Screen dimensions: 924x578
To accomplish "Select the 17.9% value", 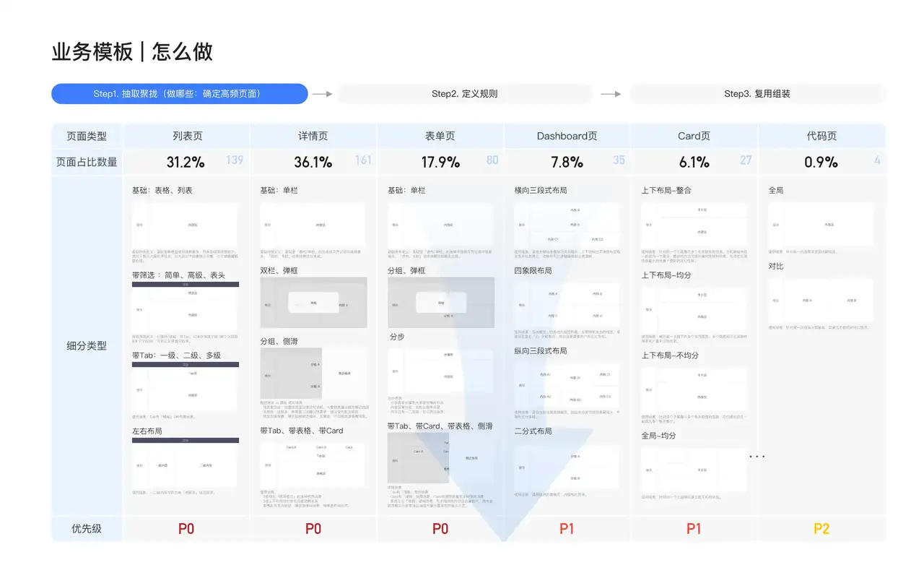I will coord(440,163).
